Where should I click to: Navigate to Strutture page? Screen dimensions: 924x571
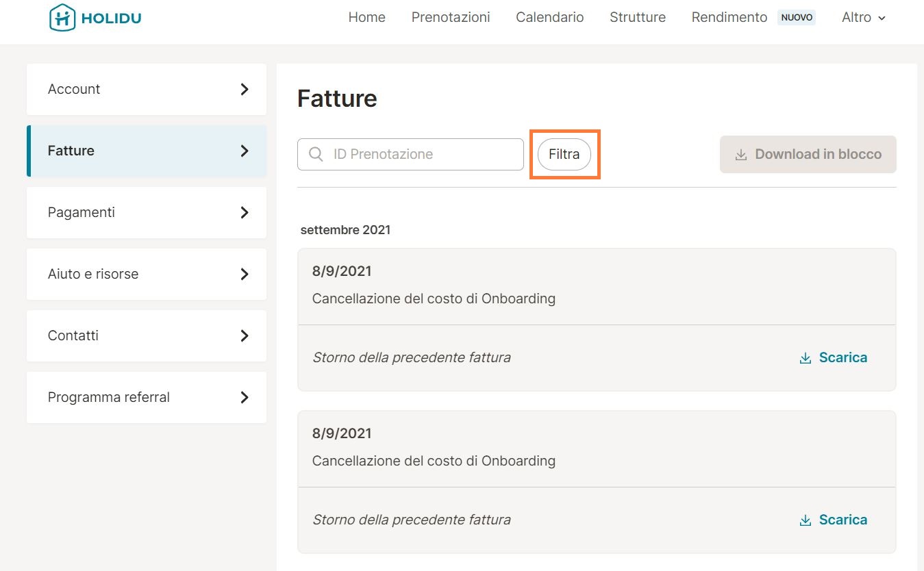click(x=637, y=18)
